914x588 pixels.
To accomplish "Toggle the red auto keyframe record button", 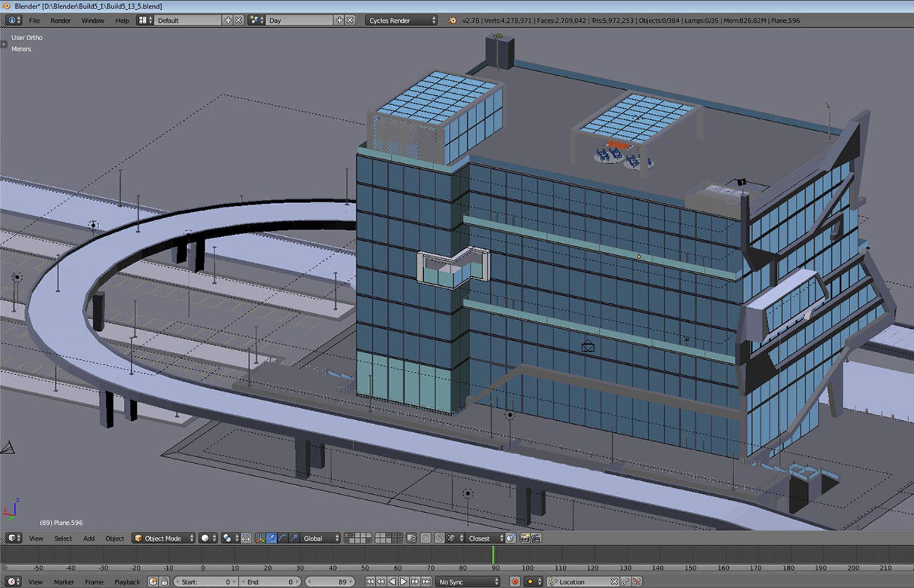I will point(515,581).
